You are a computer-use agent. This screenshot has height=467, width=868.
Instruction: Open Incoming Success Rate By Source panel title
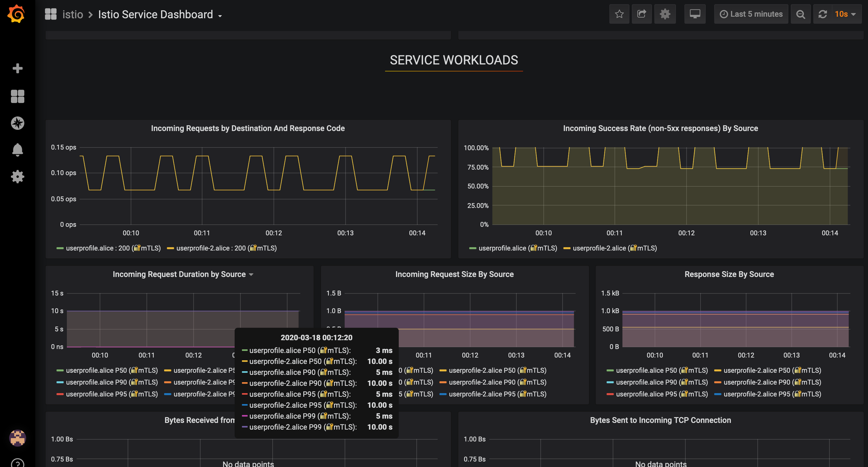pos(660,128)
